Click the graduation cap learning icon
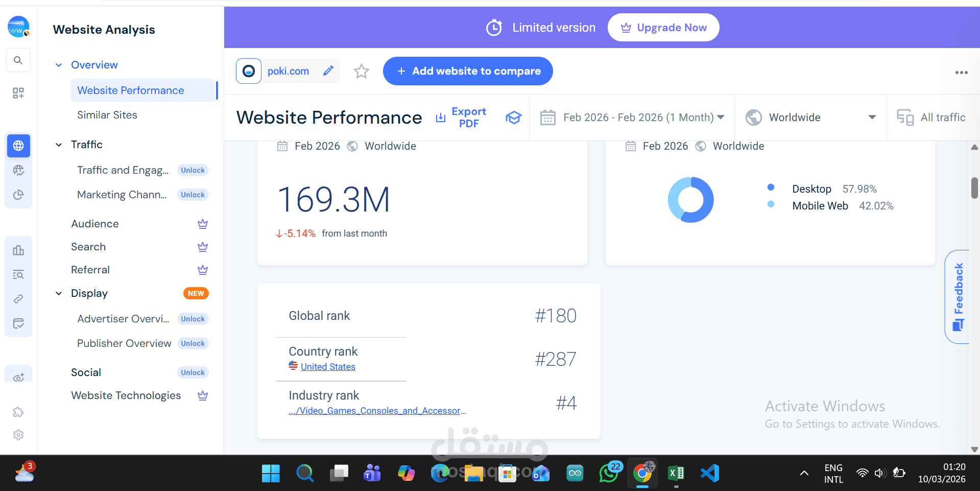The image size is (980, 491). click(x=514, y=118)
